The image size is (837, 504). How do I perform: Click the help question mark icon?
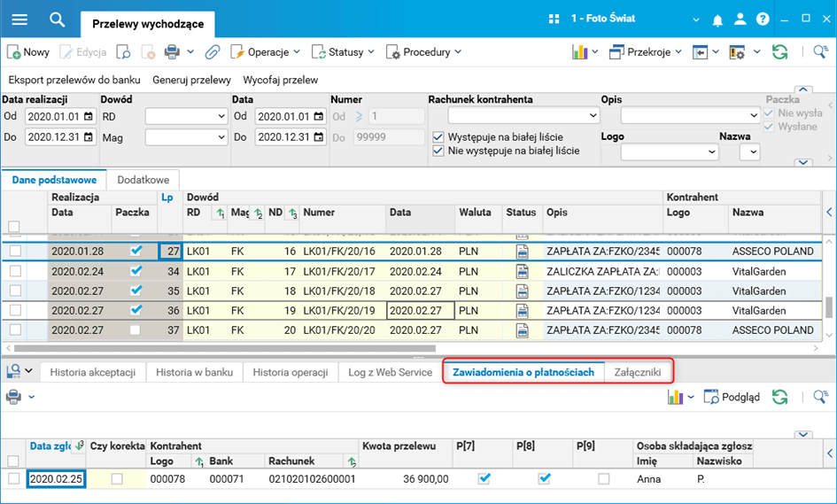[763, 19]
